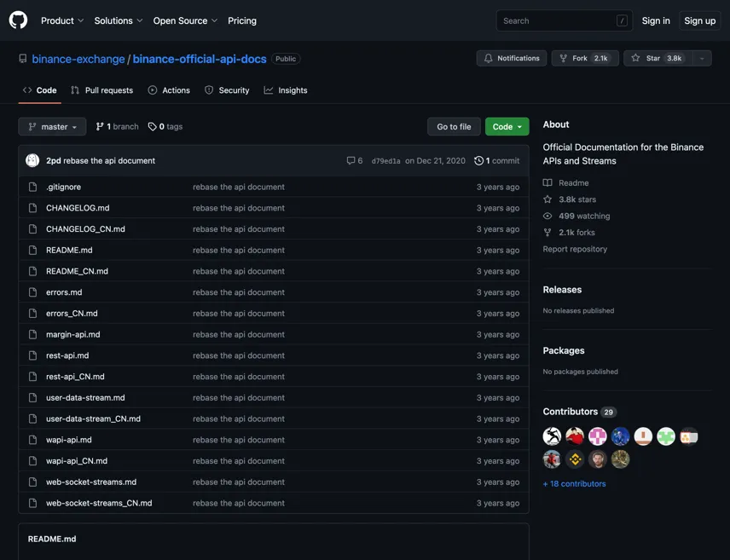Open binance-official-api-docs repository link

[200, 59]
